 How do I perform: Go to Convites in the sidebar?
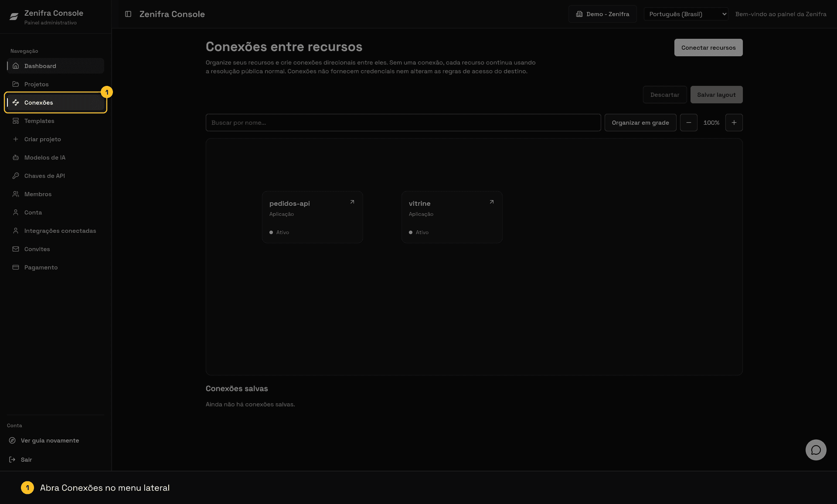click(x=56, y=249)
